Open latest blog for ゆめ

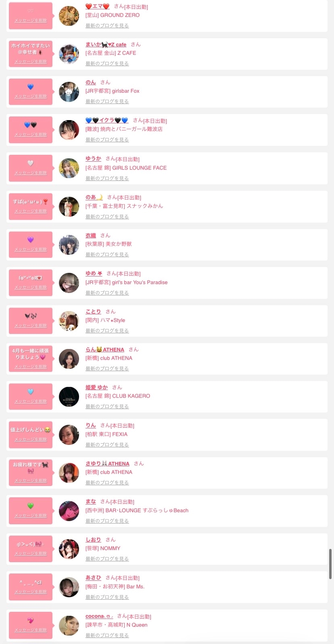(x=107, y=293)
